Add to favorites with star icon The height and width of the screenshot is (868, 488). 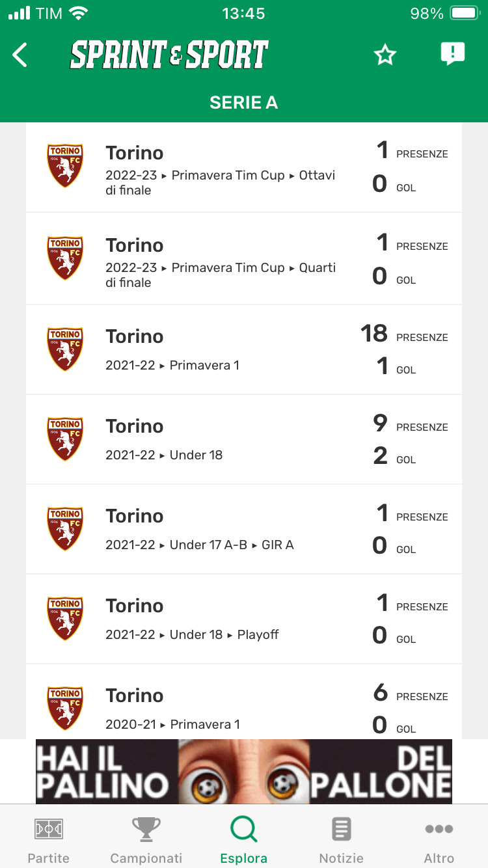[385, 55]
